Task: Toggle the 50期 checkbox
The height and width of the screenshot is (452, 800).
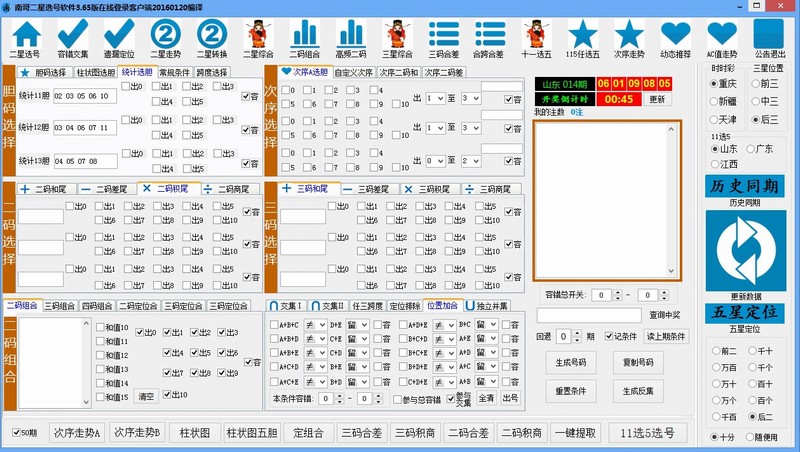Action: click(x=18, y=433)
